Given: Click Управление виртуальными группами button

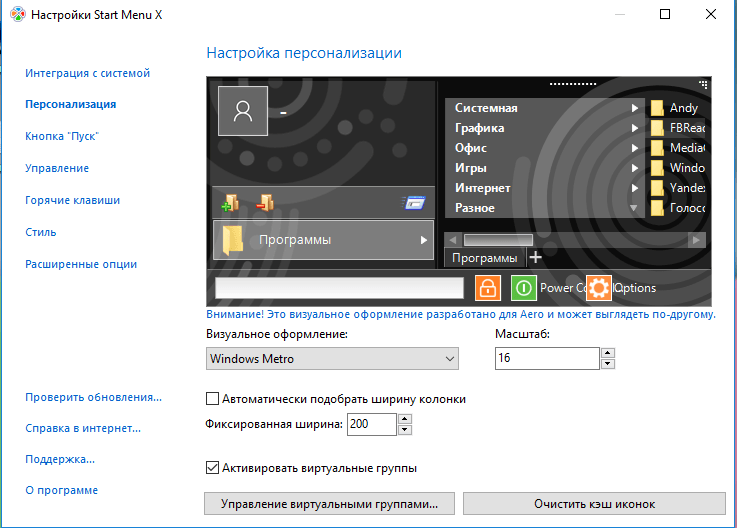Looking at the screenshot, I should (329, 504).
